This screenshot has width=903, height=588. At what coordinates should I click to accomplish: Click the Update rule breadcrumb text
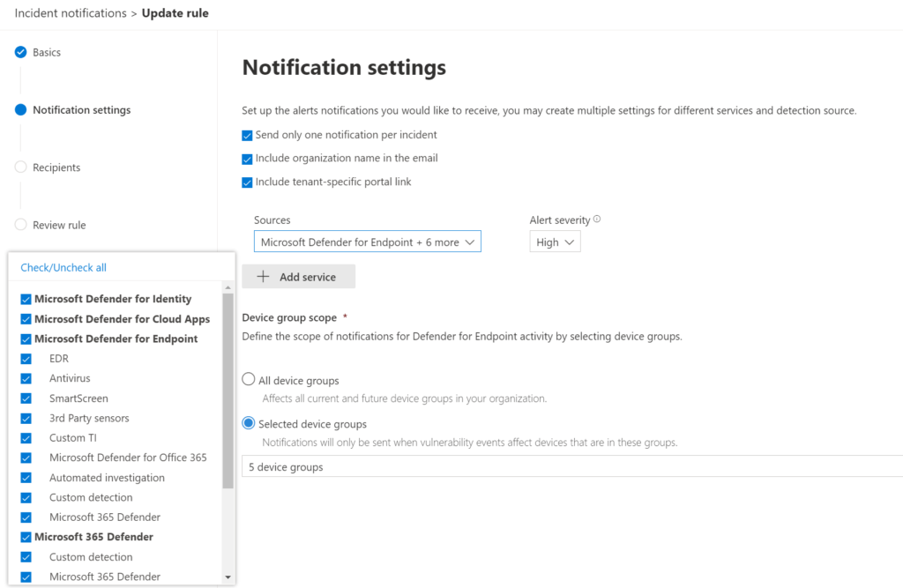pyautogui.click(x=175, y=13)
